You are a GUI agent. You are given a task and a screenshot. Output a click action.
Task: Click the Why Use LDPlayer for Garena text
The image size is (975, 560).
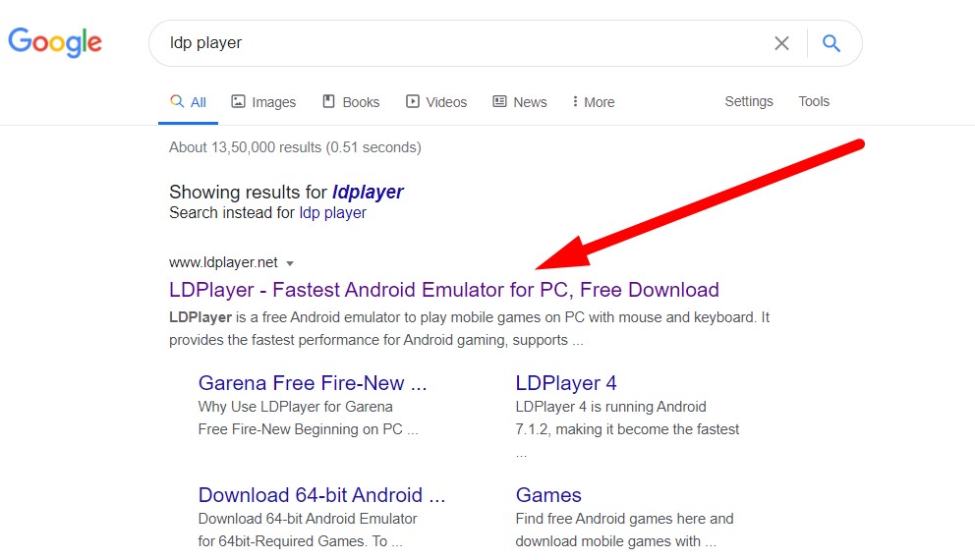pyautogui.click(x=309, y=418)
